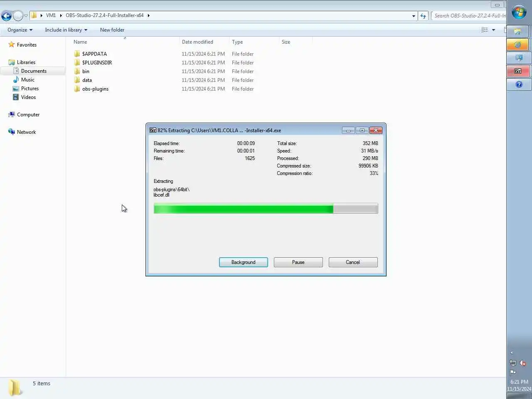The width and height of the screenshot is (532, 399).
Task: Select Libraries in the navigation pane
Action: click(x=26, y=62)
